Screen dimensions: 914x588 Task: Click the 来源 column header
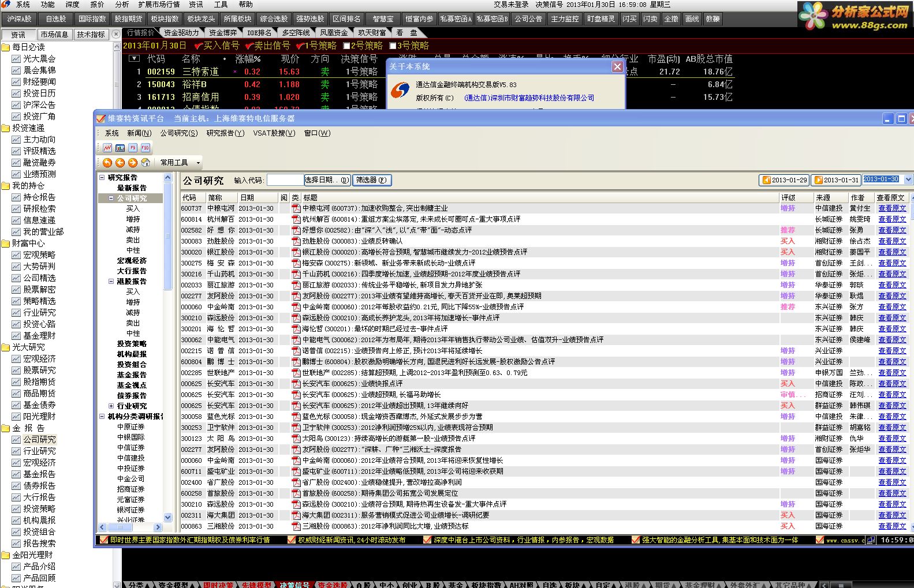(x=830, y=197)
